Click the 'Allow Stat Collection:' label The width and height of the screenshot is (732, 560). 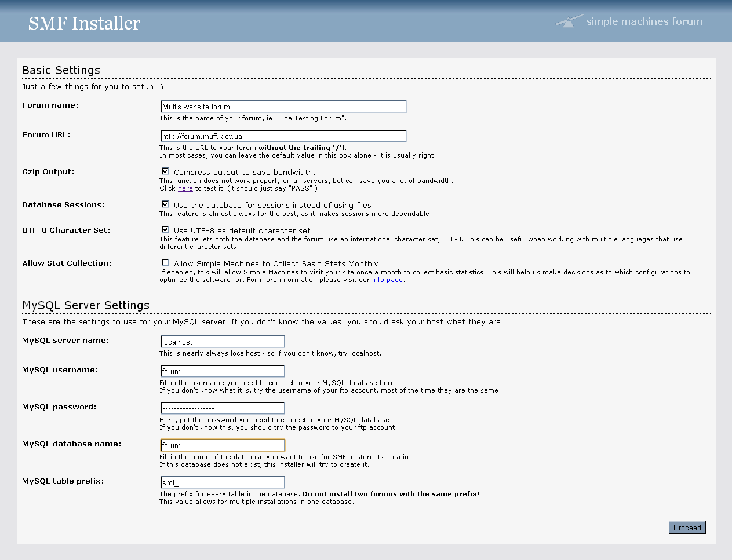click(67, 263)
